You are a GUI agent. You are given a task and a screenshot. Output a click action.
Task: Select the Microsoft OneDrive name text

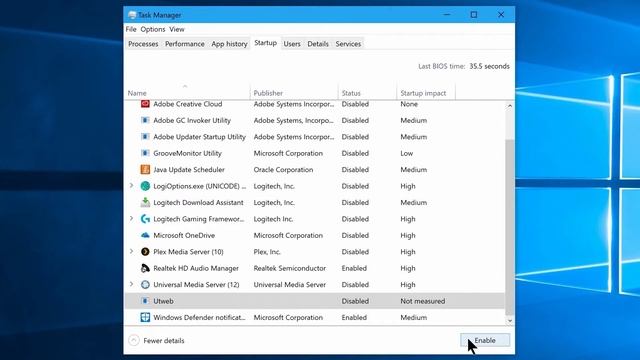pos(184,235)
